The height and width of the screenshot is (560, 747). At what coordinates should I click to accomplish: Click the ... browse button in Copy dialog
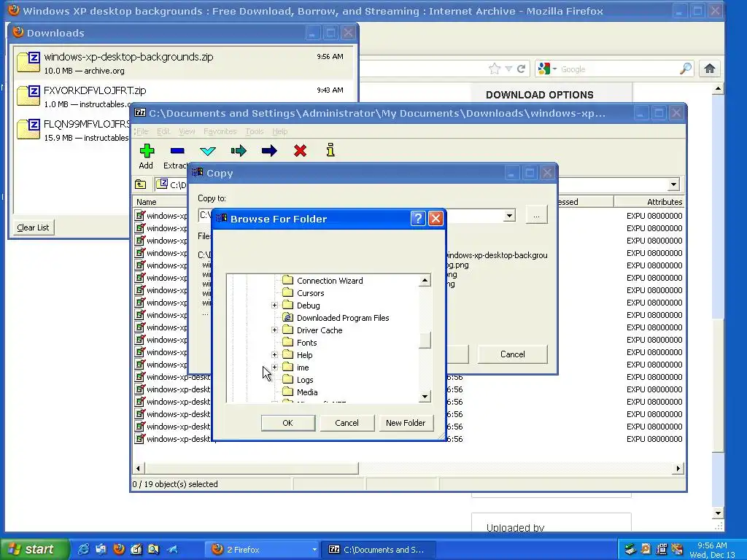536,216
